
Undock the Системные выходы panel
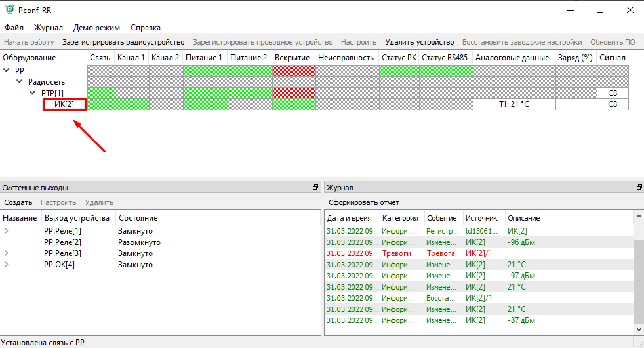coord(315,188)
